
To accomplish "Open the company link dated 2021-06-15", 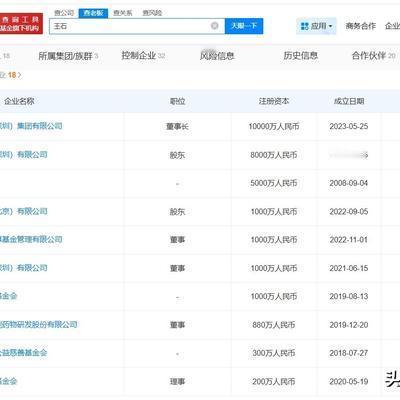I will [24, 268].
